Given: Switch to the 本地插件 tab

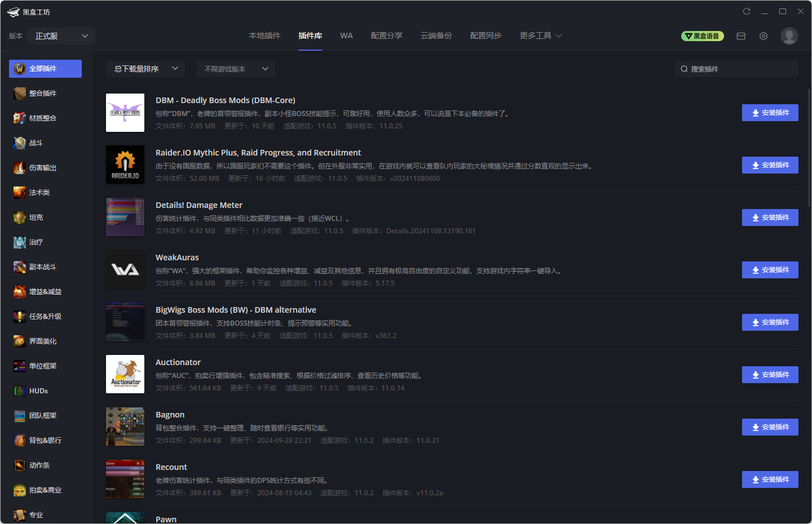Looking at the screenshot, I should click(264, 36).
